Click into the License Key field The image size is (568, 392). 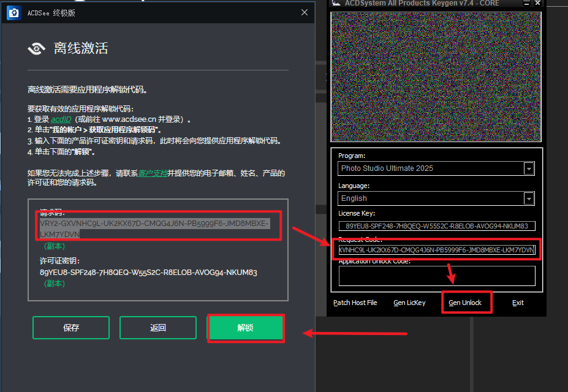coord(436,226)
